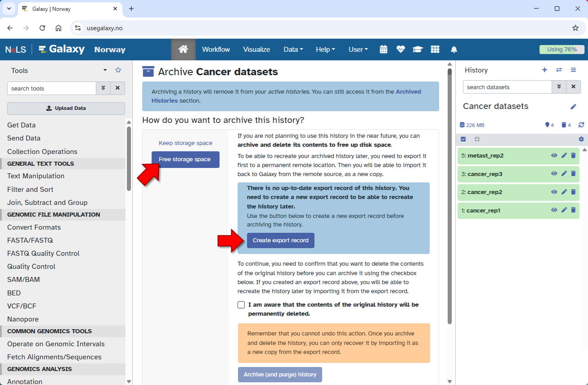Click the refresh history icon

pos(581,125)
